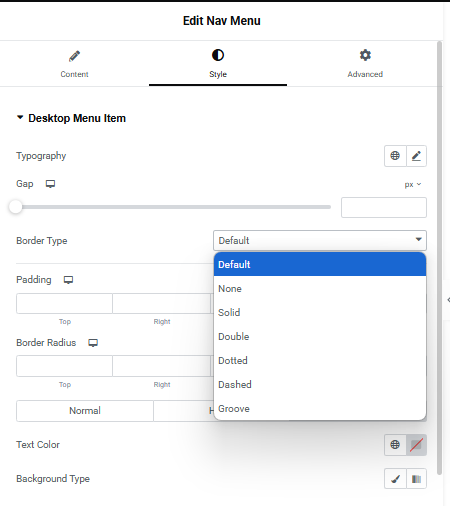Select Default in Border Type list
The width and height of the screenshot is (450, 506).
coord(320,264)
